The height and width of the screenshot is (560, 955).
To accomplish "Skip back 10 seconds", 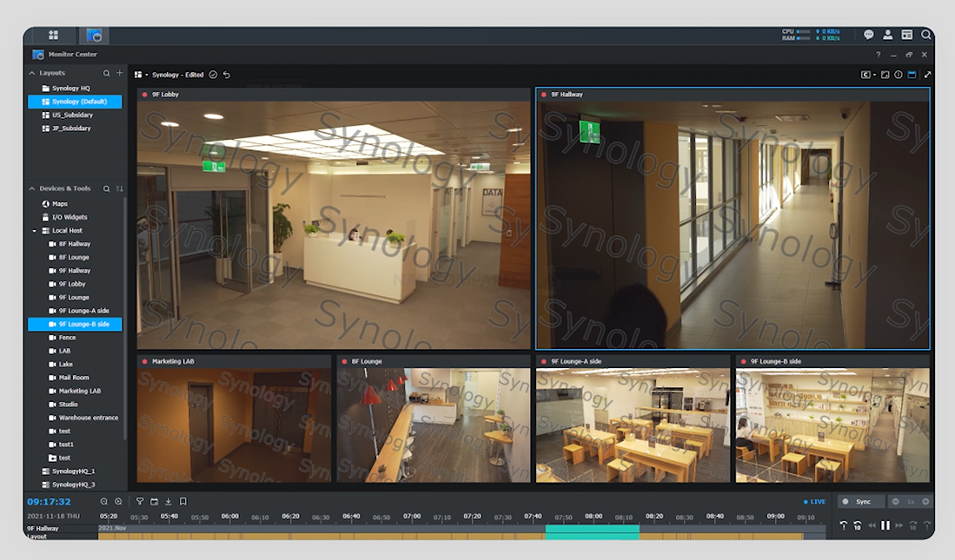I will 857,524.
